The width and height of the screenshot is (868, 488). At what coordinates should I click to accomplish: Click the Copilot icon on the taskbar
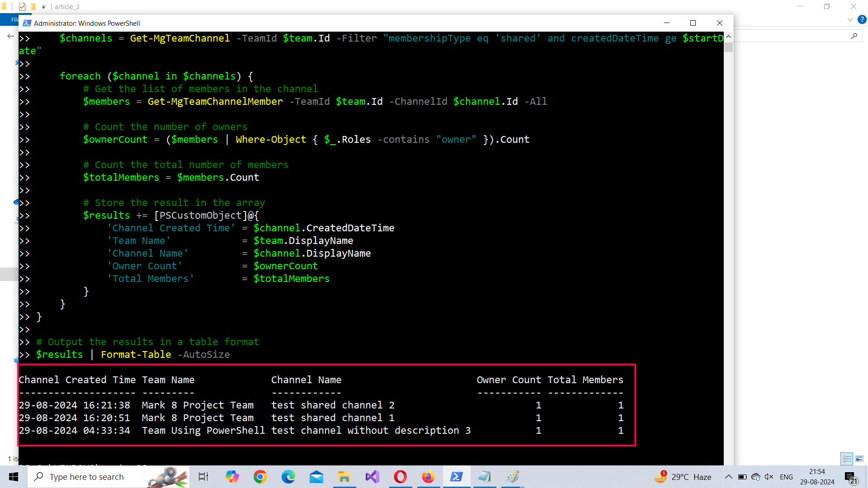[x=232, y=477]
